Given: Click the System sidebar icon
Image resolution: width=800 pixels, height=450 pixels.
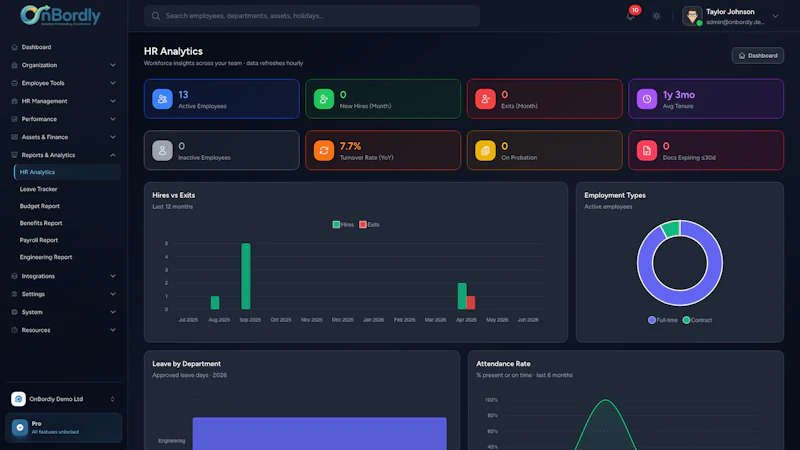Looking at the screenshot, I should (x=14, y=312).
